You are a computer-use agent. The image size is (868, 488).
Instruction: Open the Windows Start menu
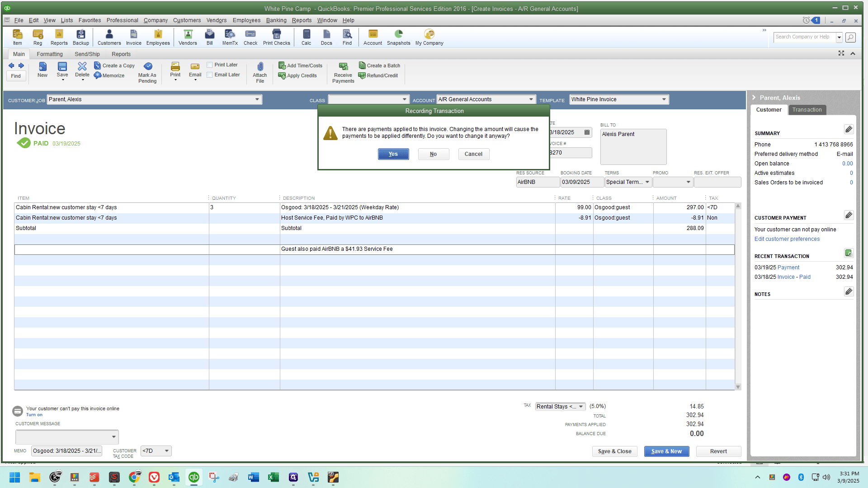(14, 477)
